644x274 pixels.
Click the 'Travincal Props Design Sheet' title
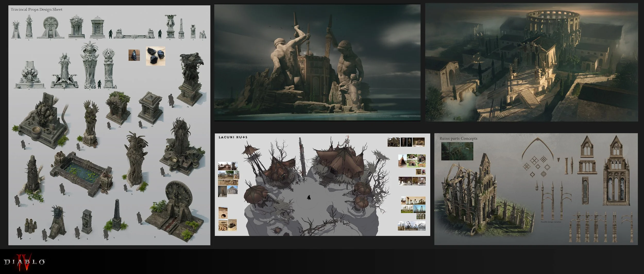pyautogui.click(x=36, y=10)
